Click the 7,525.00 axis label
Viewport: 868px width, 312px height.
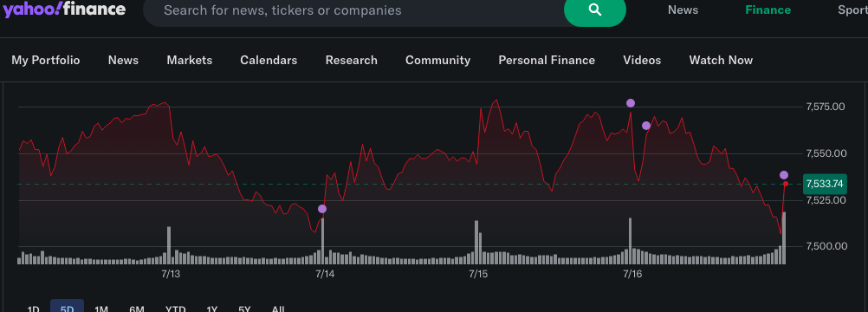point(826,199)
